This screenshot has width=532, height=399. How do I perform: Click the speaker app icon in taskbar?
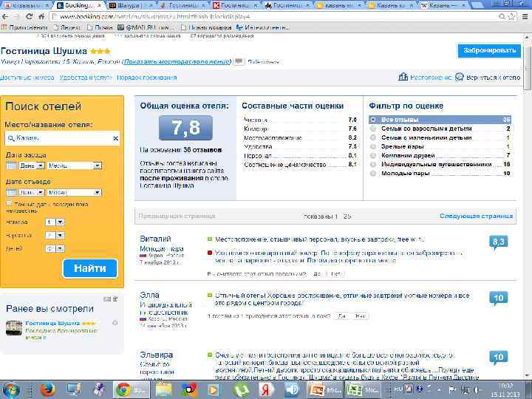click(291, 390)
